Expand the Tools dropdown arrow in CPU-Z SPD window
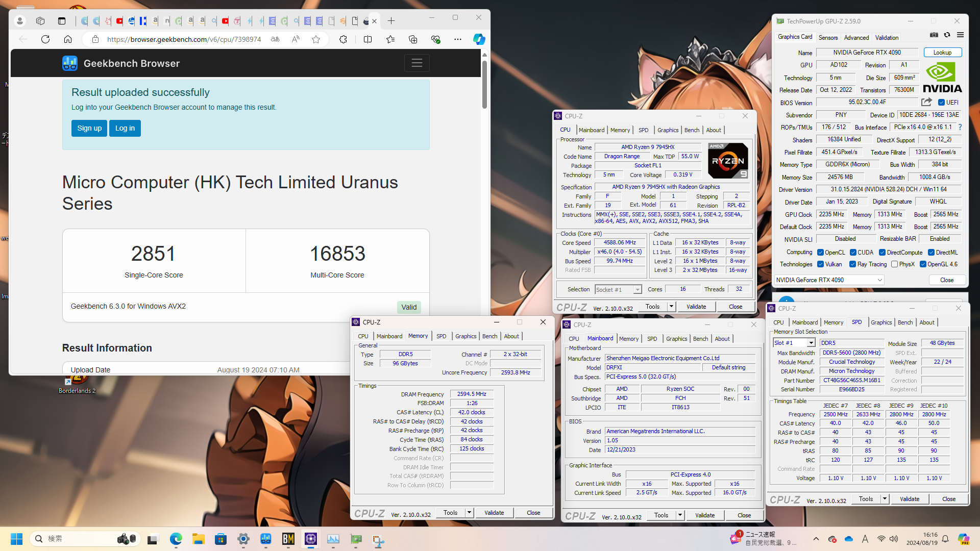The height and width of the screenshot is (551, 980). 885,499
